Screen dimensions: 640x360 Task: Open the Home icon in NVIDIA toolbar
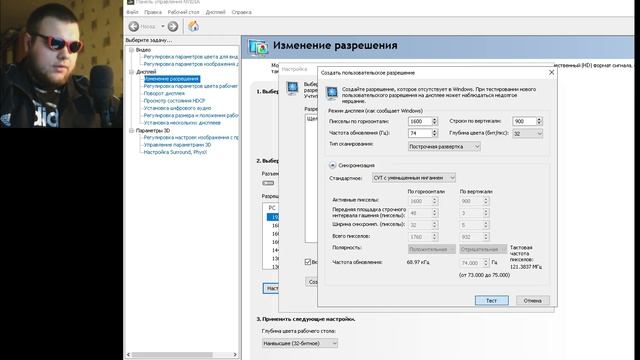(x=193, y=26)
